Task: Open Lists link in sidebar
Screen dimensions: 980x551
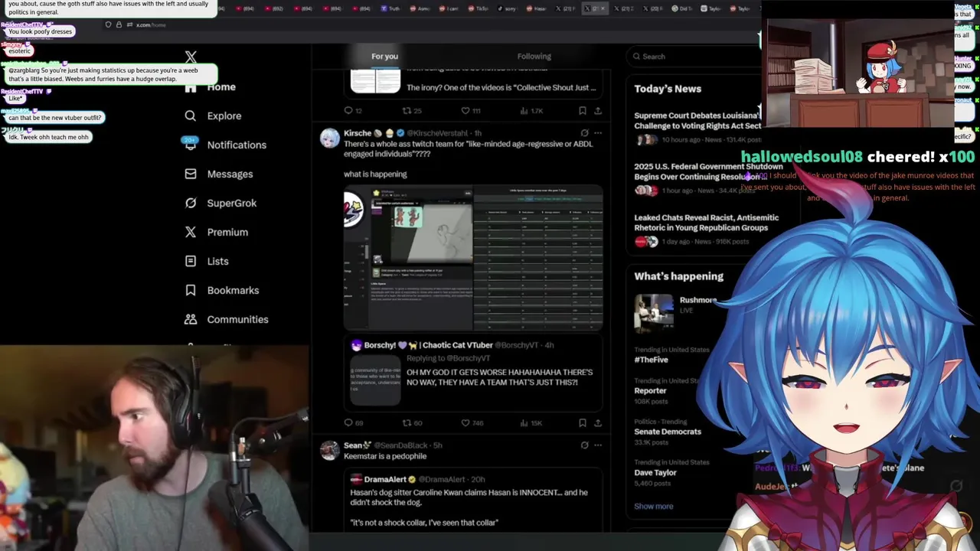Action: [217, 262]
